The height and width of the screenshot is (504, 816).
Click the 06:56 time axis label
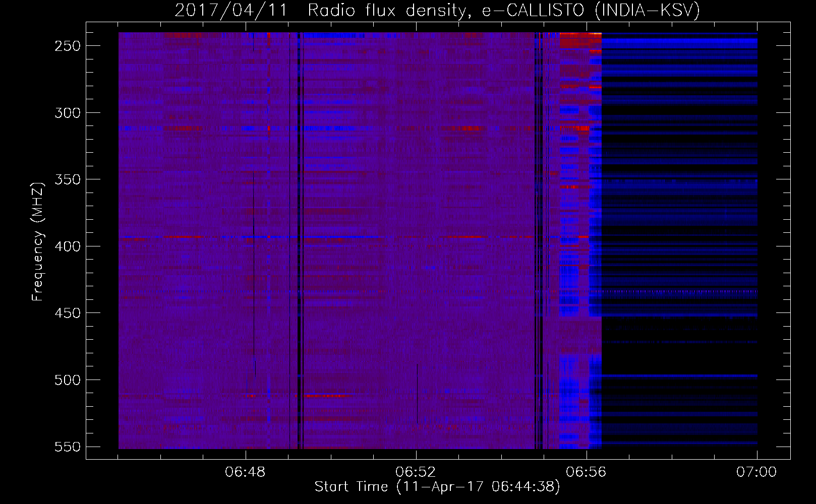pyautogui.click(x=586, y=472)
